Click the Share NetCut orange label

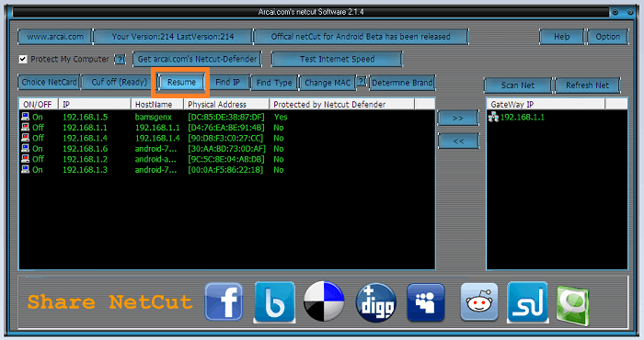(x=109, y=302)
